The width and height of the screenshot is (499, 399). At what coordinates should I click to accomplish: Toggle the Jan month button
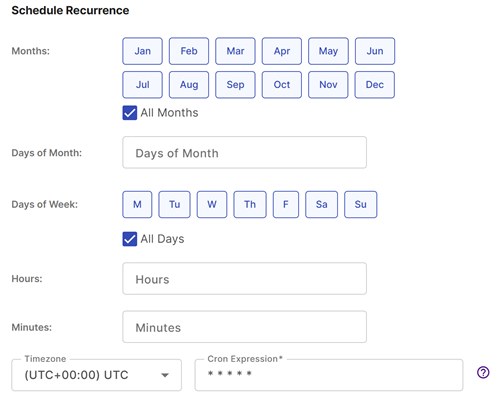click(x=142, y=51)
